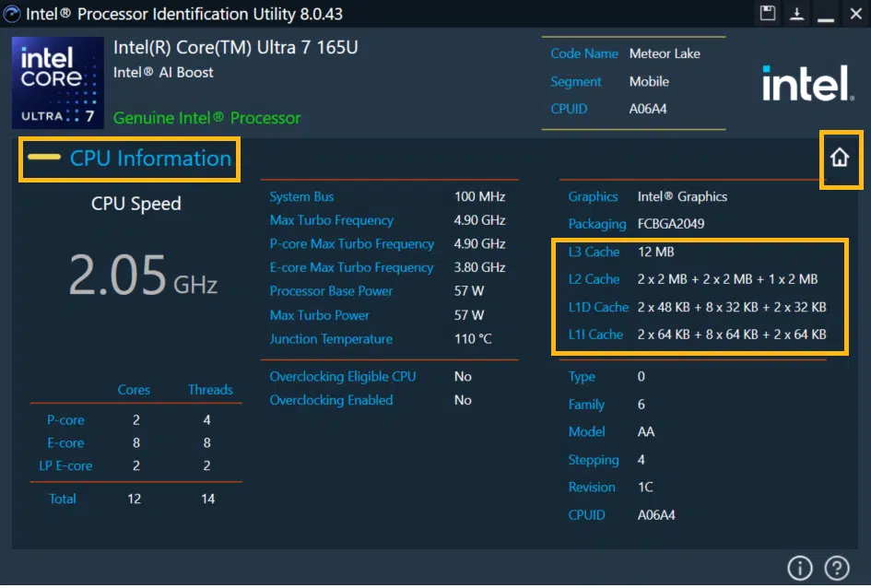
Task: Select the 110 °C junction temperature value
Action: click(x=473, y=339)
